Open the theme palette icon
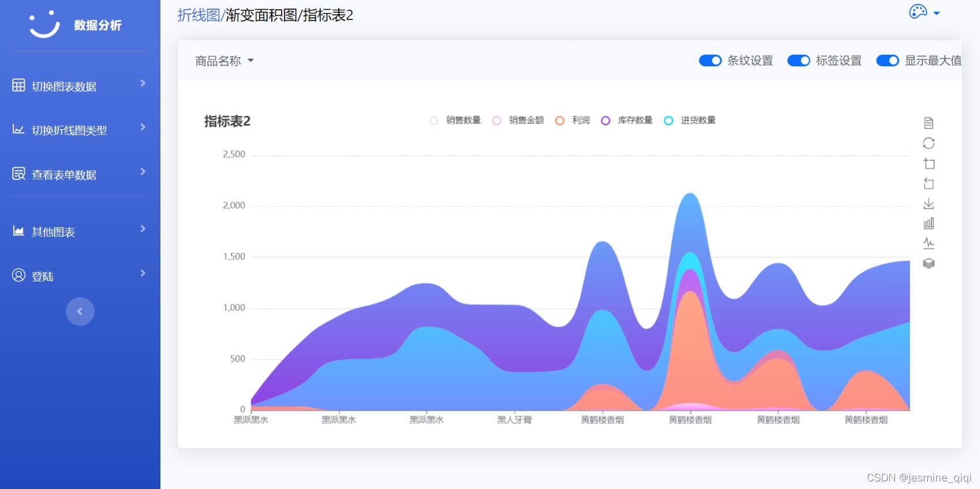The width and height of the screenshot is (980, 489). (x=918, y=12)
